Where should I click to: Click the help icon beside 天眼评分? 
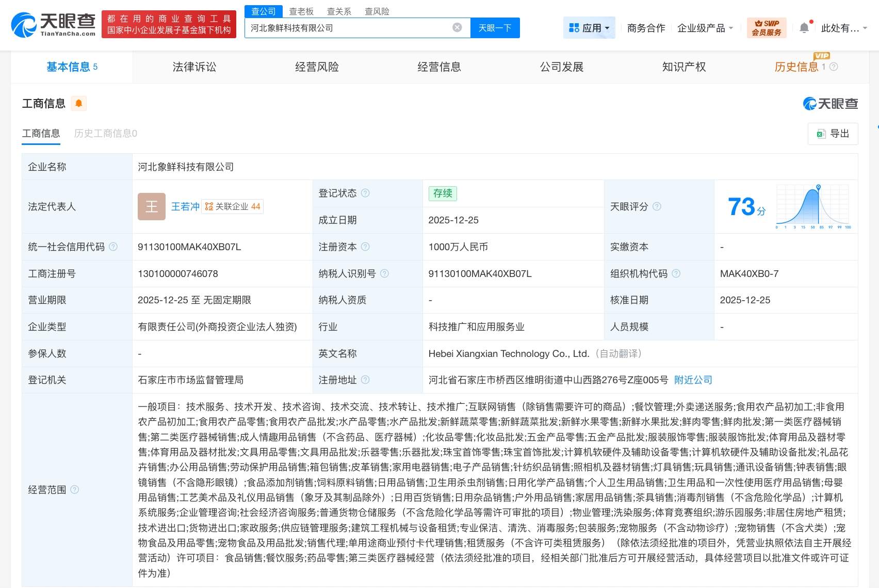pyautogui.click(x=657, y=206)
